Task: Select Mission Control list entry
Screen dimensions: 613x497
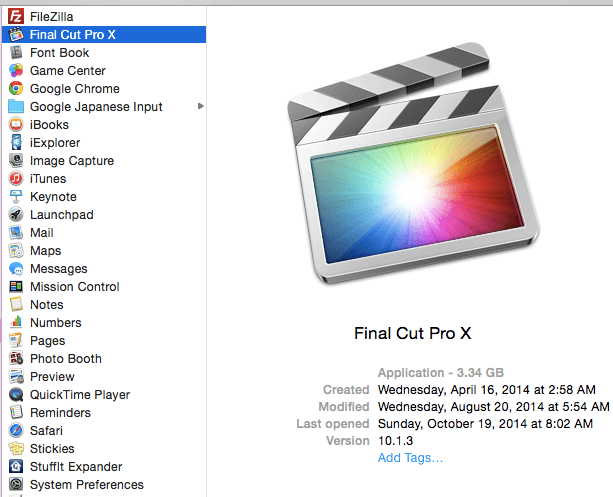Action: click(74, 287)
